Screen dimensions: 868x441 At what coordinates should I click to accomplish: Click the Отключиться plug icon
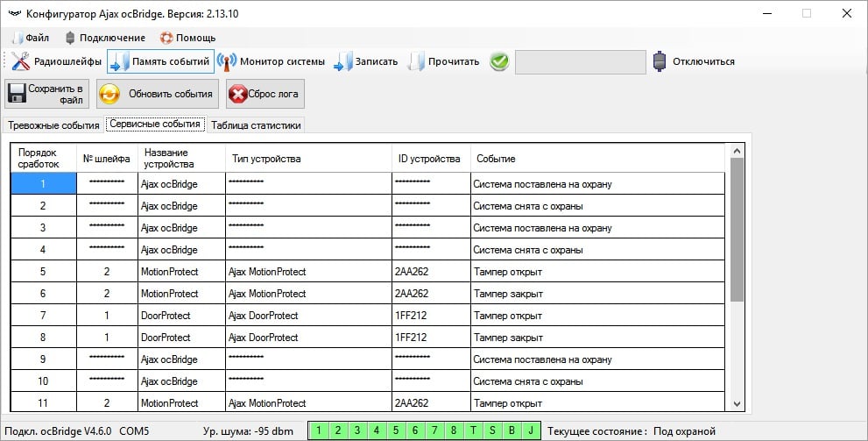(659, 61)
